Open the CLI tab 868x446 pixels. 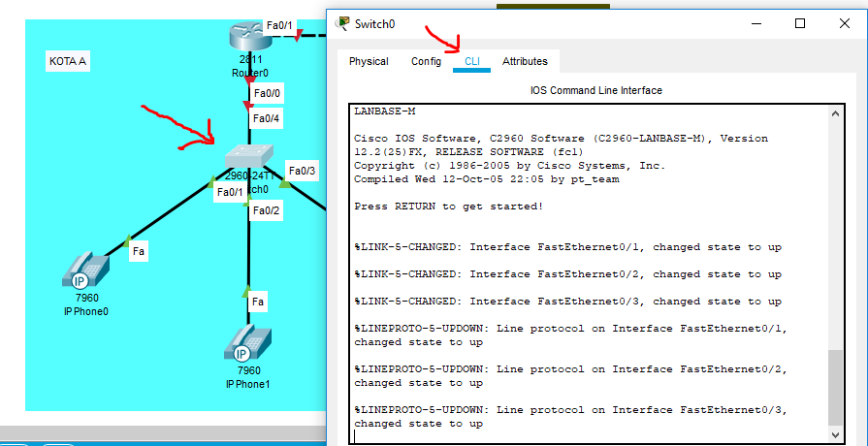point(472,61)
